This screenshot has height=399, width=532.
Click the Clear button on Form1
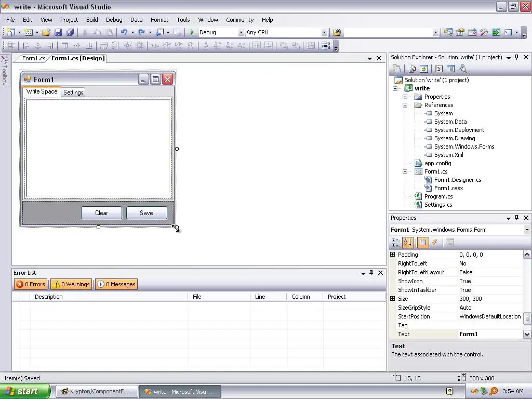(101, 212)
